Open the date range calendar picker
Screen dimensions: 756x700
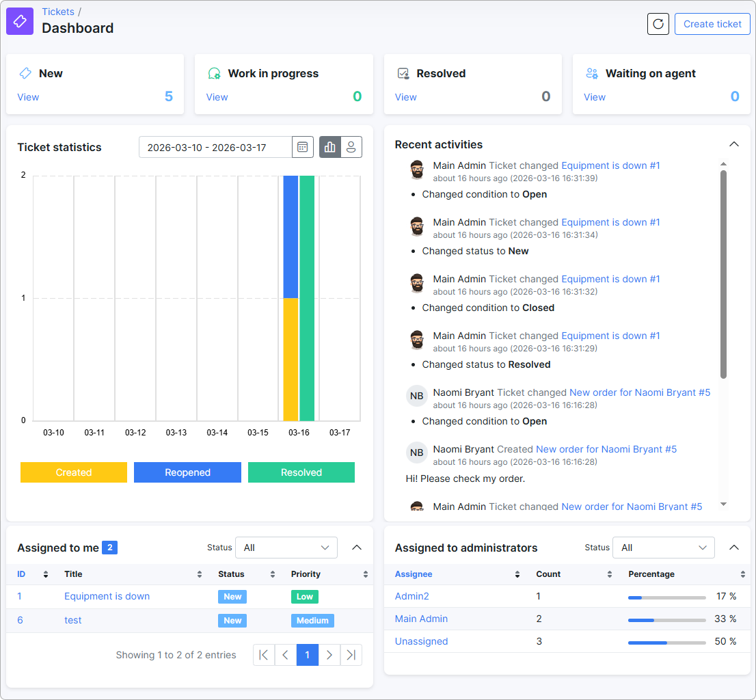(x=302, y=147)
